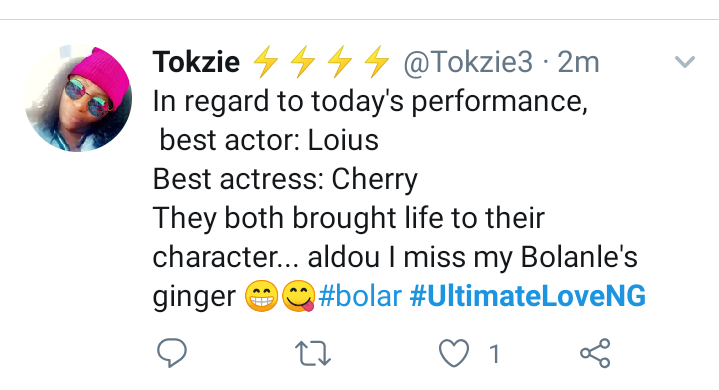Expand the tweet options chevron
The image size is (719, 390).
click(x=685, y=61)
